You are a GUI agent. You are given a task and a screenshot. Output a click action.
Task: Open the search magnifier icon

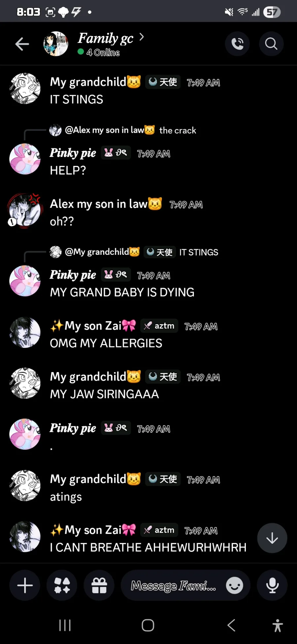(271, 44)
